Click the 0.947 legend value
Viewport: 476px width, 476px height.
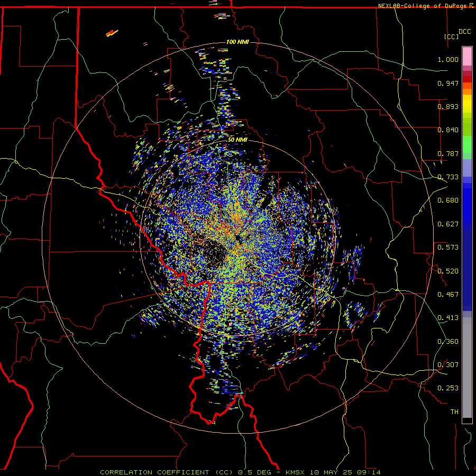(x=448, y=83)
